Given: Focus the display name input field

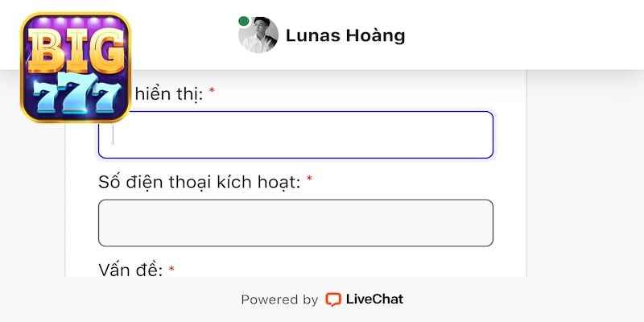Looking at the screenshot, I should (295, 134).
